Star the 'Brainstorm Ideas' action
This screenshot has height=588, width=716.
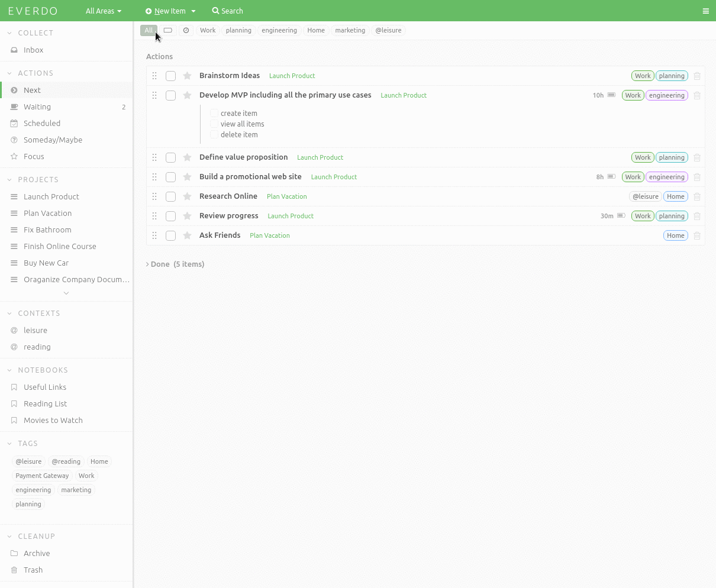[x=187, y=76]
